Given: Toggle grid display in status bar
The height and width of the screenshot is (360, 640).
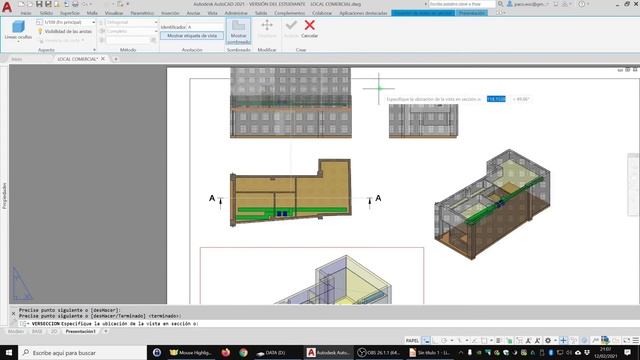Looking at the screenshot, I should pyautogui.click(x=426, y=340).
